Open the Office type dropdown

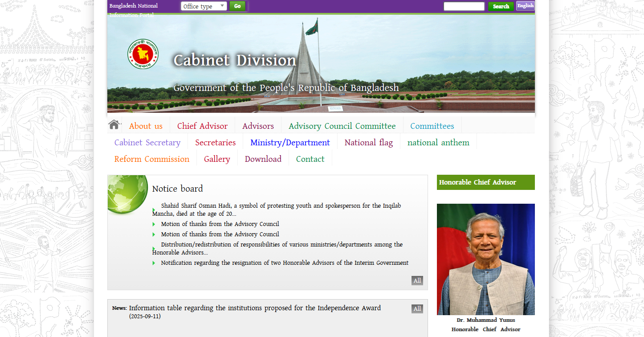click(204, 6)
